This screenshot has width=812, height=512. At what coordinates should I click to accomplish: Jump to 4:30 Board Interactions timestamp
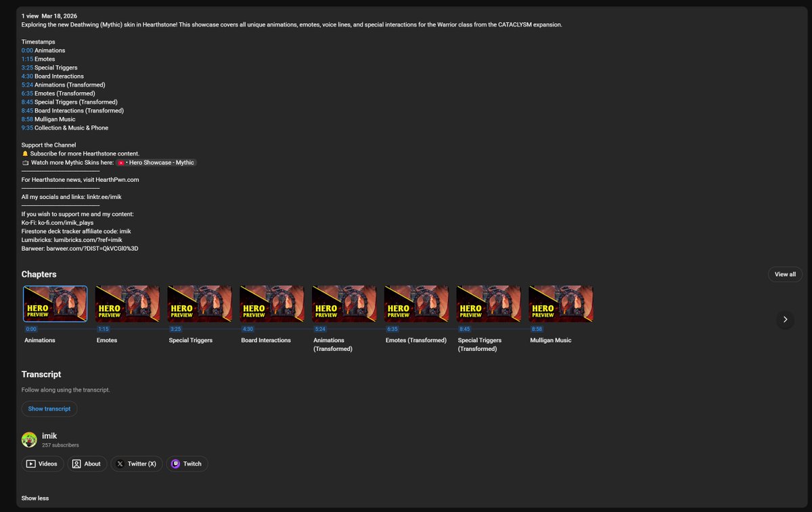point(27,76)
